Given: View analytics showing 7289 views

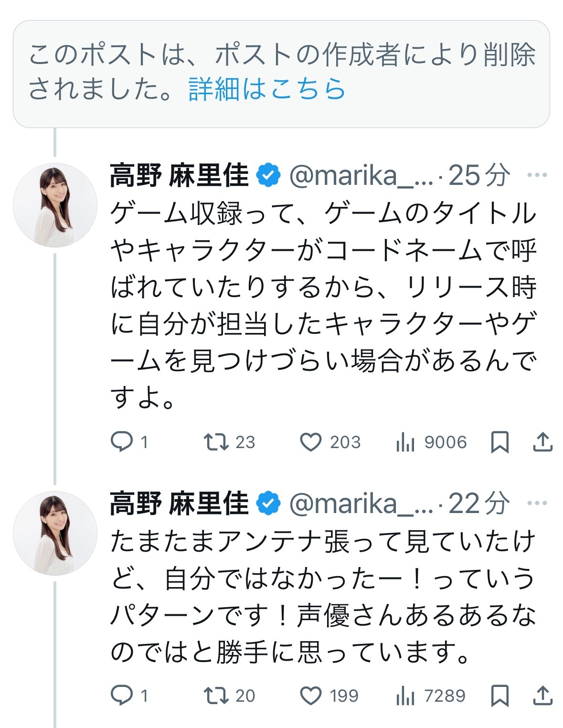Looking at the screenshot, I should click(405, 696).
